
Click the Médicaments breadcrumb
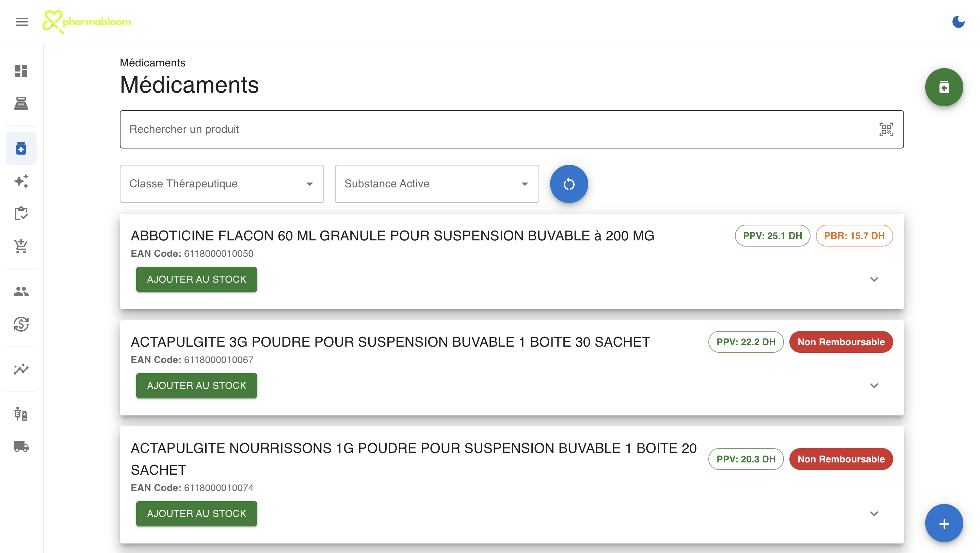(x=152, y=63)
